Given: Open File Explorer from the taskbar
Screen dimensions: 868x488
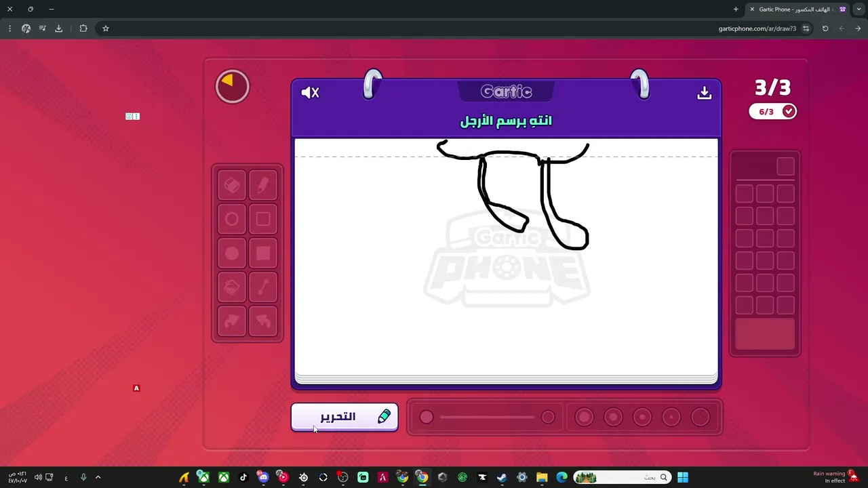Looking at the screenshot, I should pyautogui.click(x=542, y=477).
